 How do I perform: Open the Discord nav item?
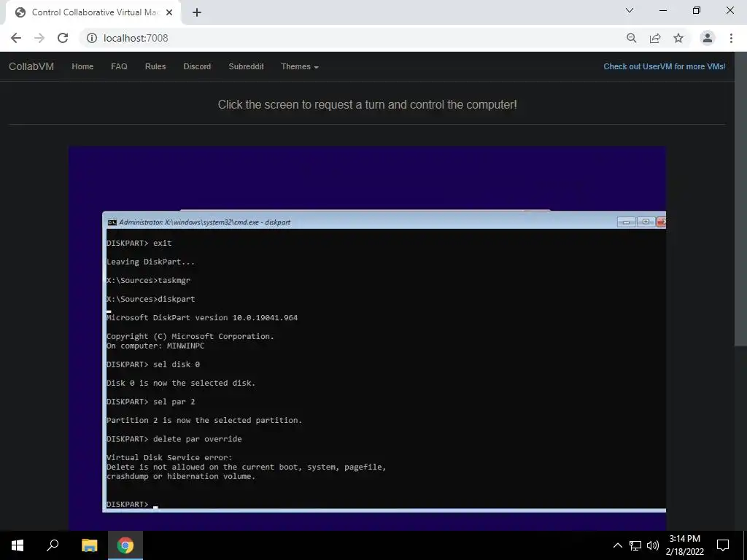point(197,66)
